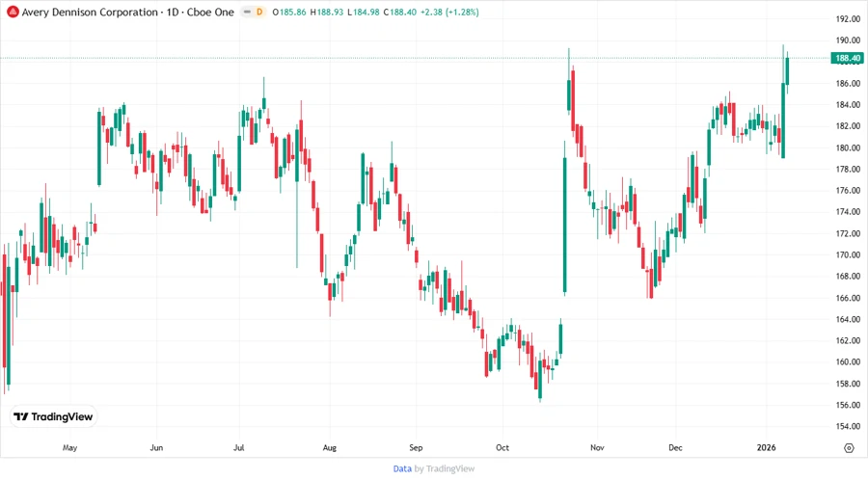The width and height of the screenshot is (868, 480).
Task: Click the Sep label on time axis
Action: click(x=416, y=447)
